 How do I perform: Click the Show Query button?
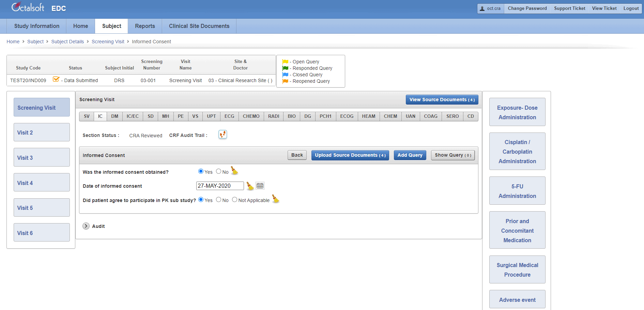[453, 155]
